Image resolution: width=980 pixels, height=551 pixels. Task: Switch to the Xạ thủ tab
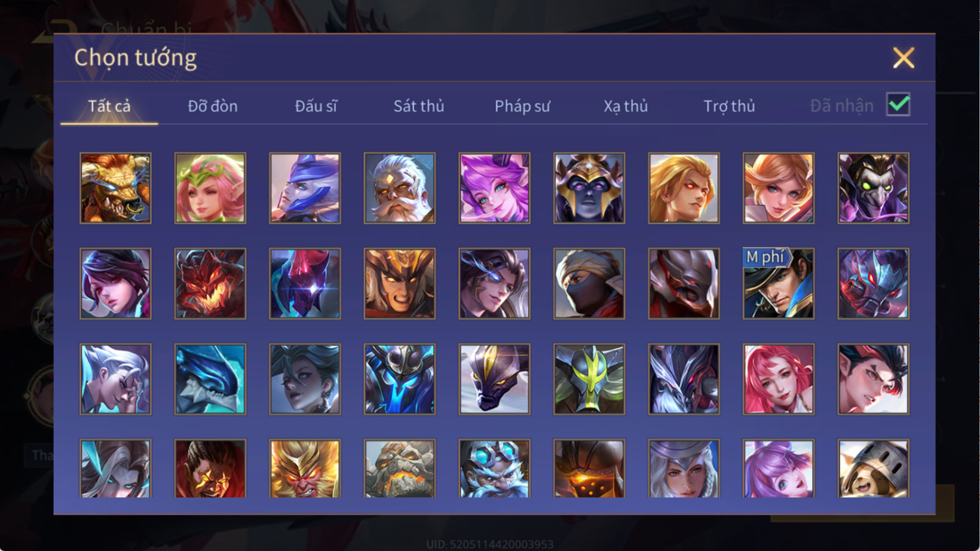point(625,106)
